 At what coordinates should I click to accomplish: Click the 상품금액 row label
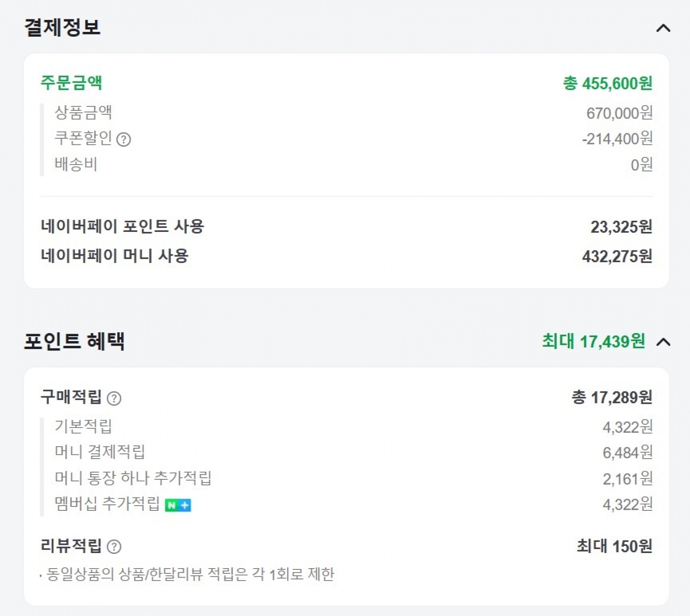pyautogui.click(x=83, y=113)
